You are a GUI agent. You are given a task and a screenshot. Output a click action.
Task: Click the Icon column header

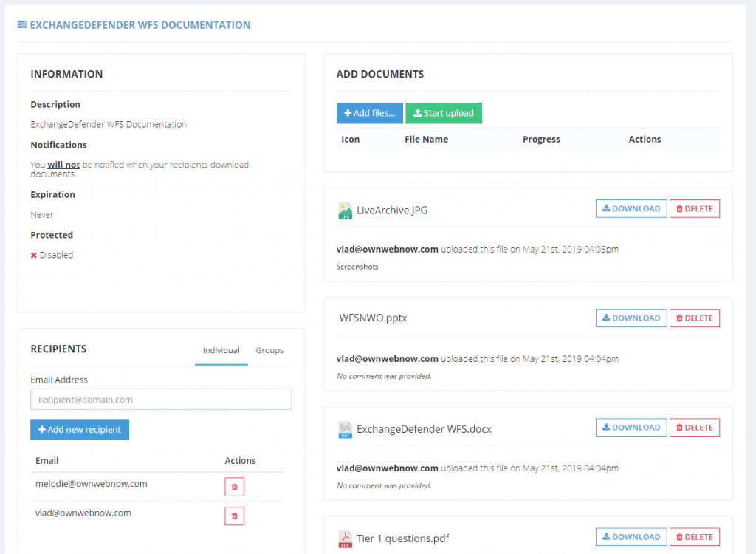tap(351, 140)
